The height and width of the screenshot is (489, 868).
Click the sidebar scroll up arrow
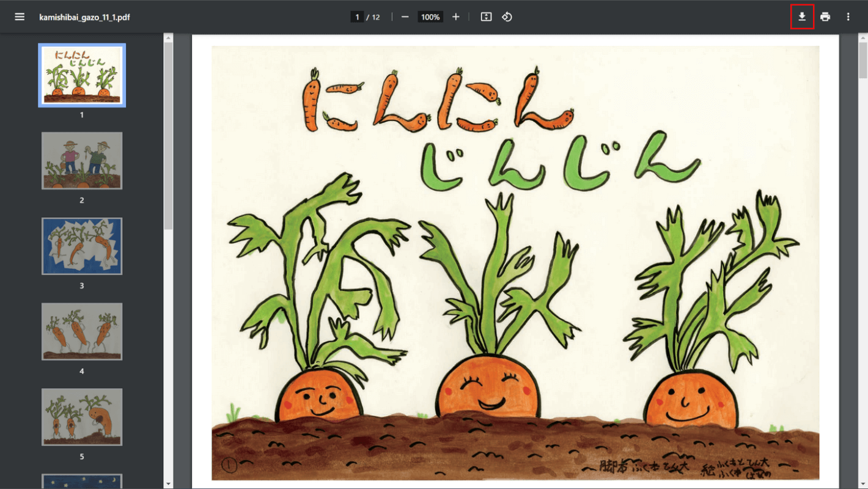(169, 38)
